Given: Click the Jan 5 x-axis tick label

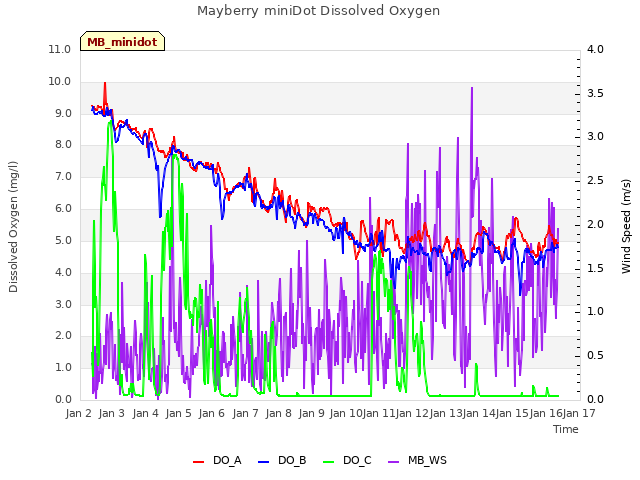Looking at the screenshot, I should pos(178,413).
